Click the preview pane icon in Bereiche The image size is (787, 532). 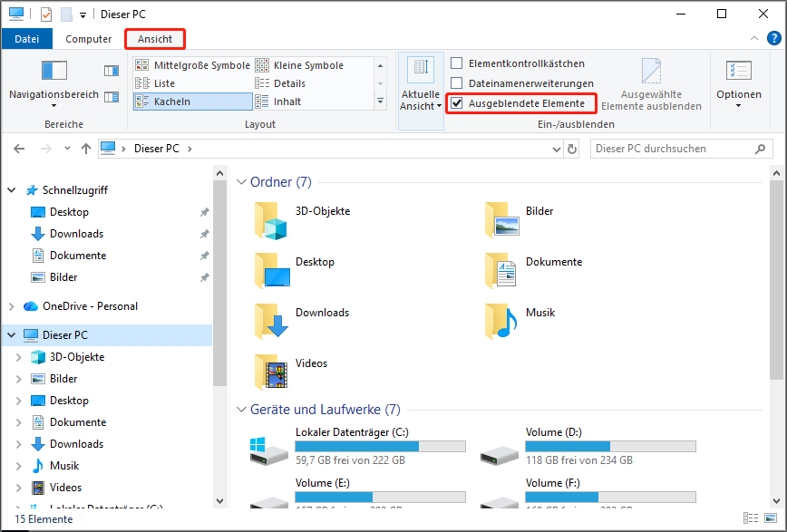click(112, 71)
